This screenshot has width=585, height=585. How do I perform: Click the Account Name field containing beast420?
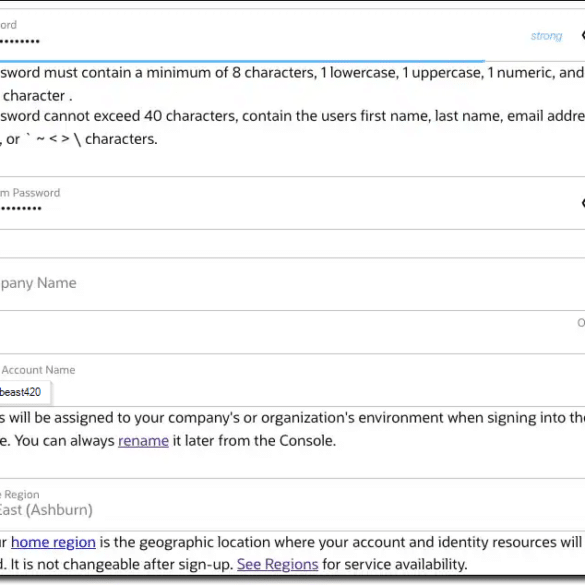pyautogui.click(x=292, y=380)
